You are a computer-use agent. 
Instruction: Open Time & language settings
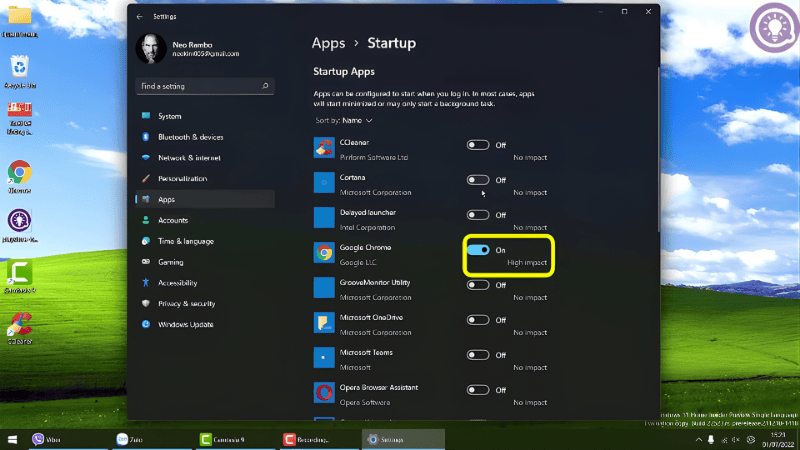(205, 241)
